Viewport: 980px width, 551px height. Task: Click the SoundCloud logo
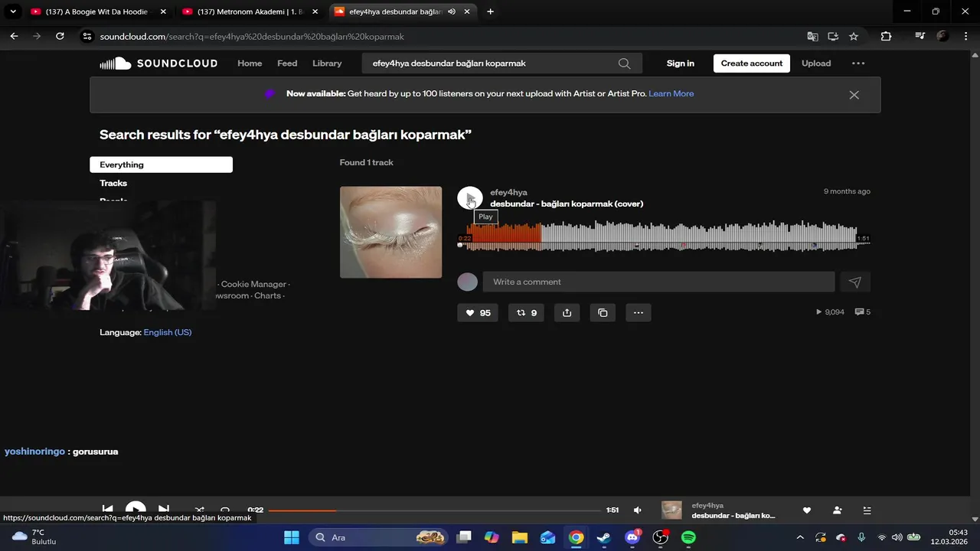tap(158, 64)
